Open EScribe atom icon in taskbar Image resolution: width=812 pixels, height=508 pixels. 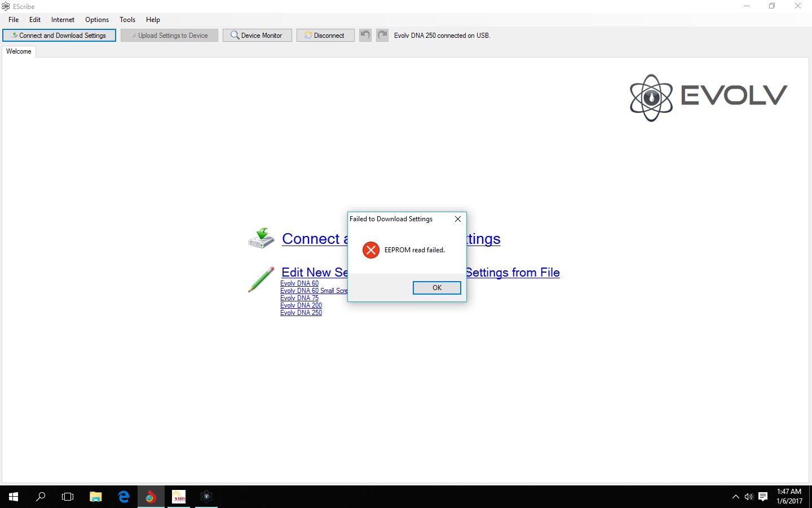[x=206, y=497]
